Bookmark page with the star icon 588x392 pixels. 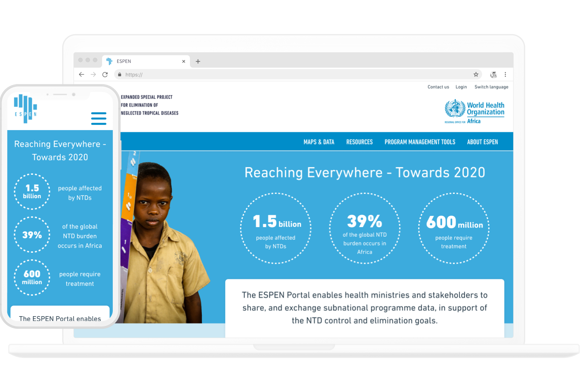pyautogui.click(x=476, y=74)
